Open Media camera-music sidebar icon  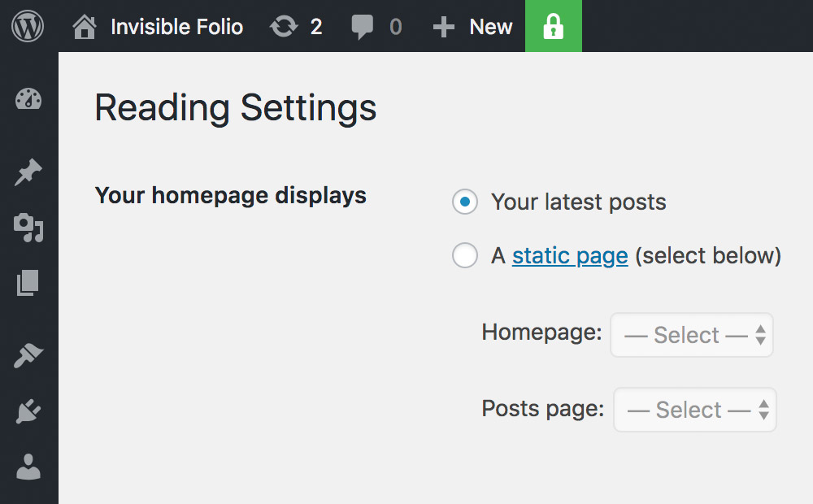tap(28, 228)
